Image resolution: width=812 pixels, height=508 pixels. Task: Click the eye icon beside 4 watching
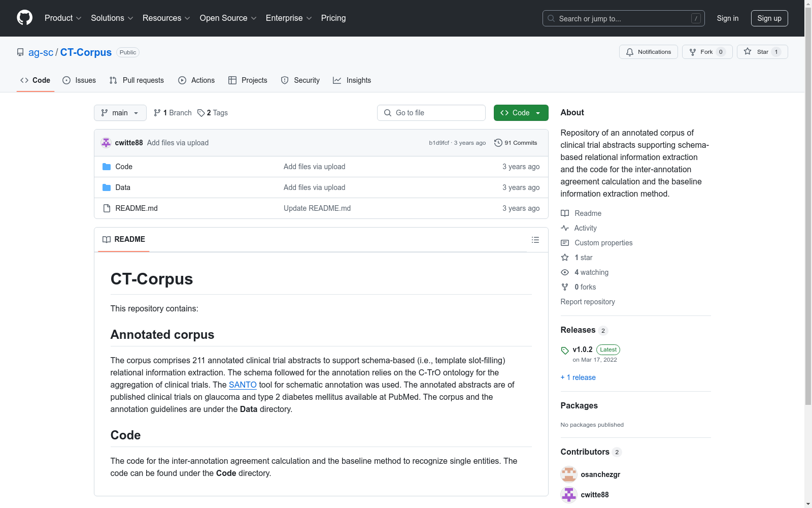tap(565, 272)
